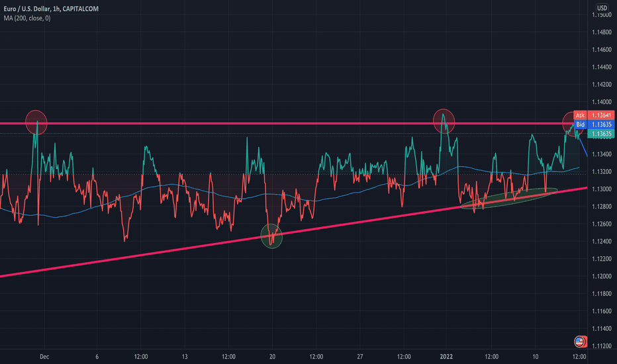Click the 1.14600 price axis label
The width and height of the screenshot is (617, 364).
point(602,50)
